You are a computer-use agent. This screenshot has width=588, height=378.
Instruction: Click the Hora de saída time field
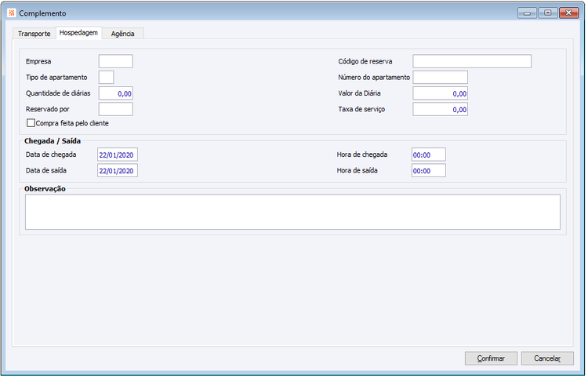pos(429,170)
